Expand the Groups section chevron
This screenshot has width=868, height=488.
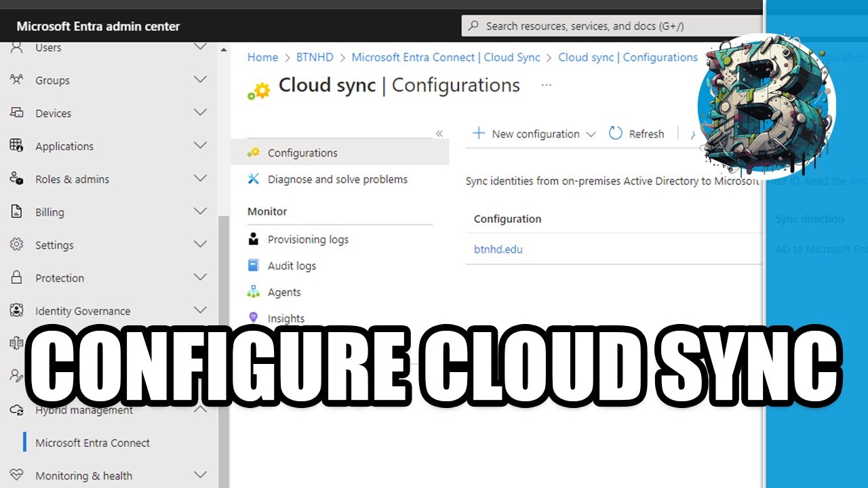(x=200, y=79)
